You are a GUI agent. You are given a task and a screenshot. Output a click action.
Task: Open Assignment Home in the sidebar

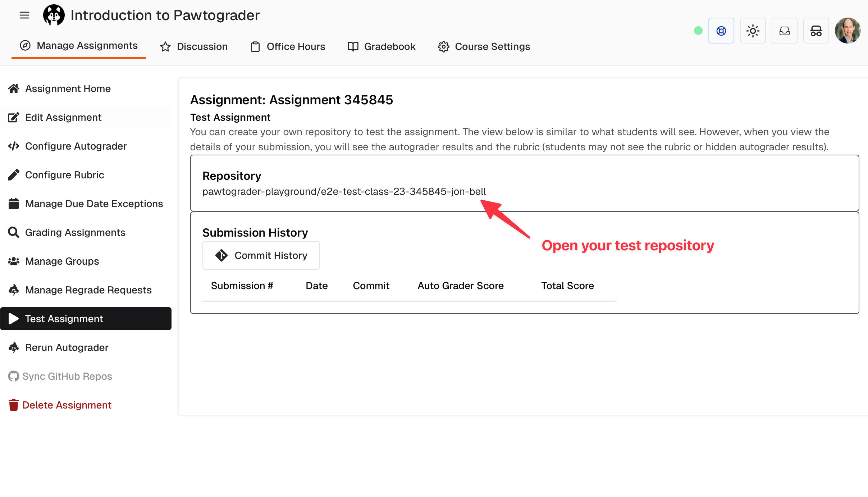coord(68,88)
